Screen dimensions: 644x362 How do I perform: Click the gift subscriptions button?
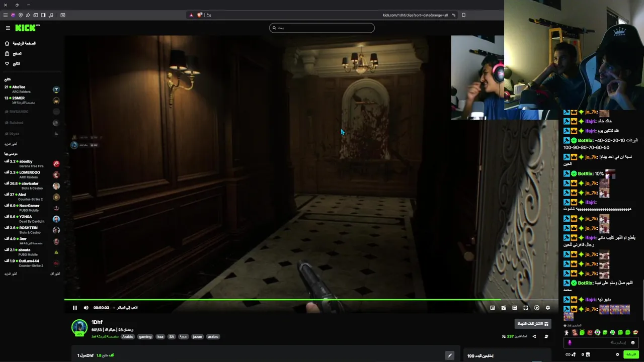[x=533, y=324]
